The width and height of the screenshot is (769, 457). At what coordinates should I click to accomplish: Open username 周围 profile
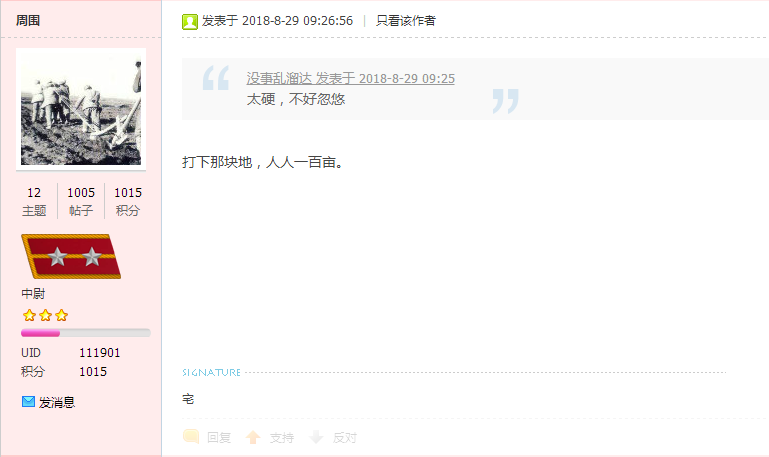(x=28, y=21)
